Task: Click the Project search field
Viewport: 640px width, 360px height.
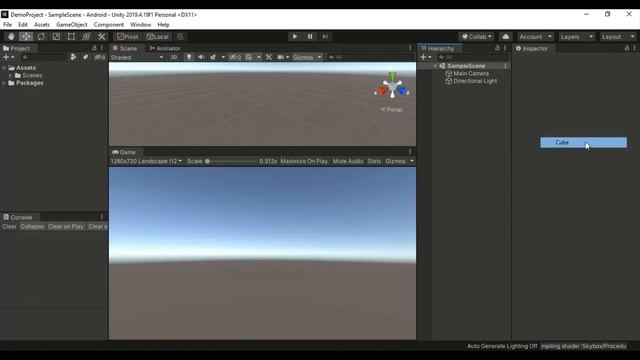Action: point(43,58)
